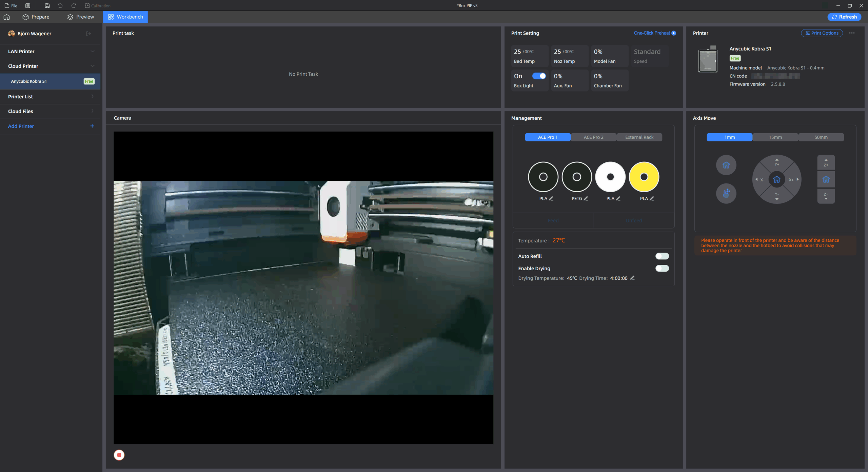Click the plus icon beside Add Printer
The image size is (868, 472).
[x=92, y=126]
